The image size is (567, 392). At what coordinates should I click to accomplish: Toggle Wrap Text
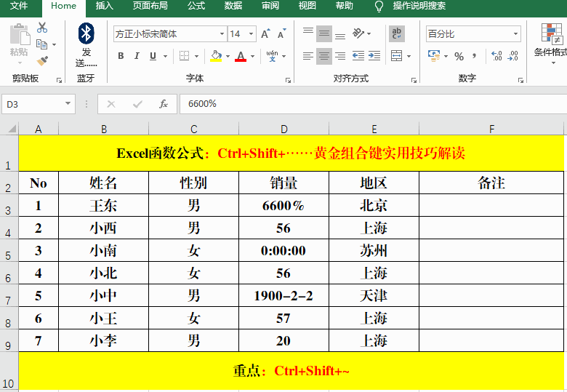pos(397,33)
